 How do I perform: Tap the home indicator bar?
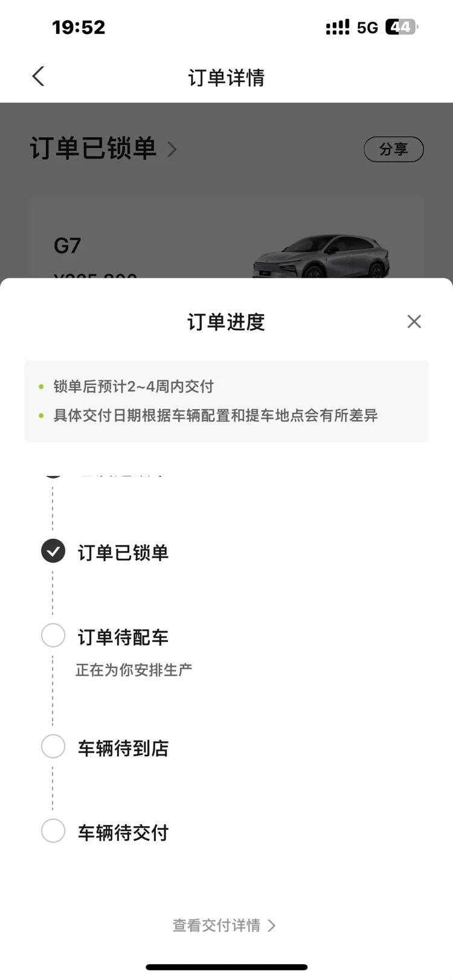pos(226,967)
